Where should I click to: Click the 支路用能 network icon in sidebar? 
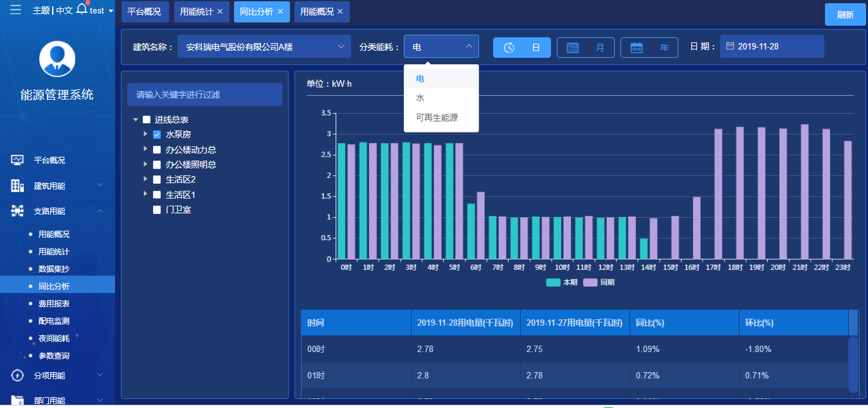click(17, 211)
